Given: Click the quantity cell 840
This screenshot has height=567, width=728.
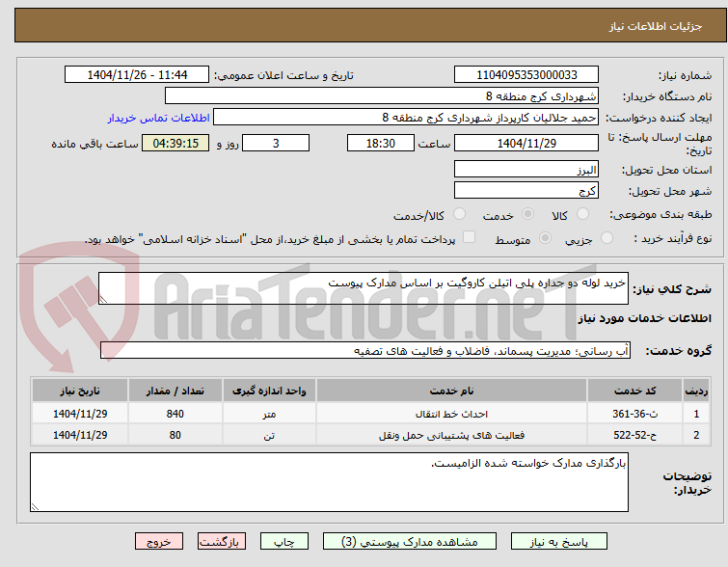Looking at the screenshot, I should pos(175,414).
